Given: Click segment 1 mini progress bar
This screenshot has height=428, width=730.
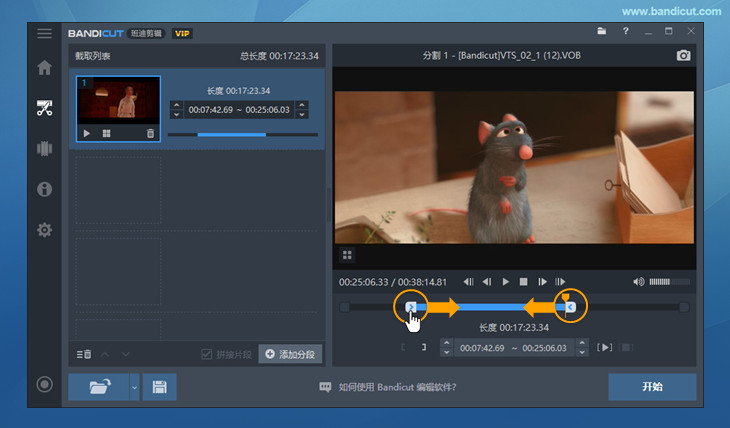Looking at the screenshot, I should 243,135.
